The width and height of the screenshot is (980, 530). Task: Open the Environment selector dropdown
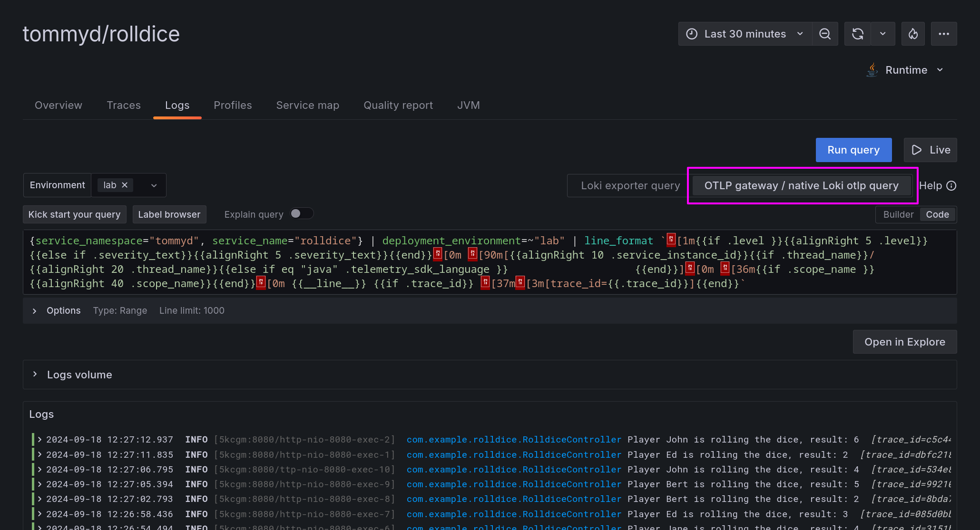[154, 185]
